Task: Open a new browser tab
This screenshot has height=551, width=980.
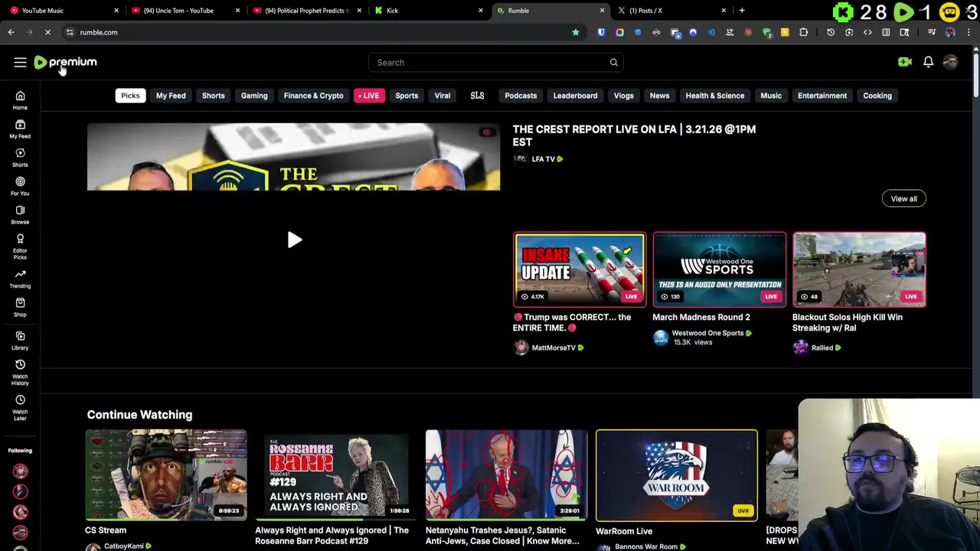Action: tap(742, 11)
